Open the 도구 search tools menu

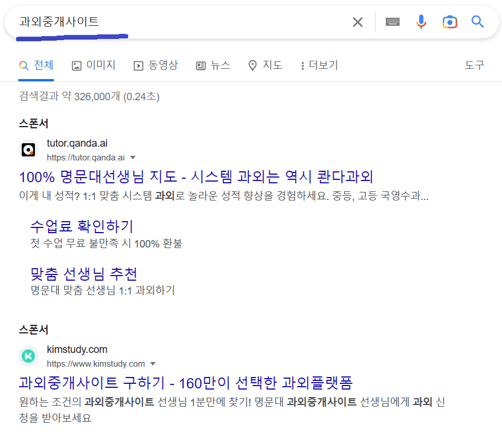[475, 65]
